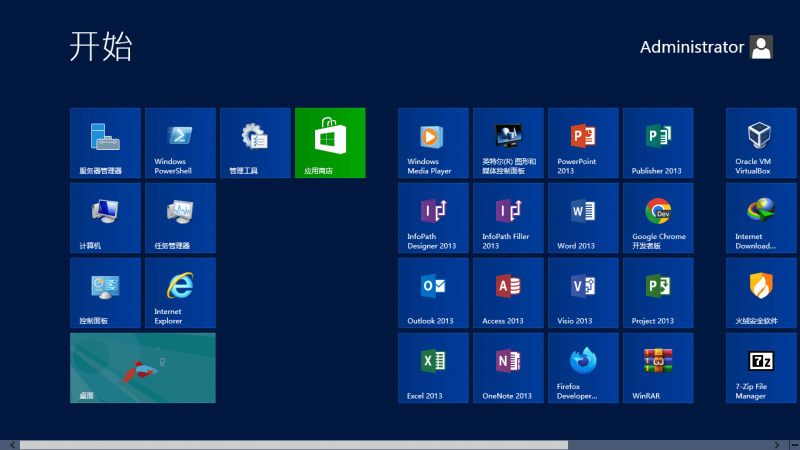Click the horizontal scrollbar thumb
This screenshot has width=800, height=450.
click(x=294, y=445)
